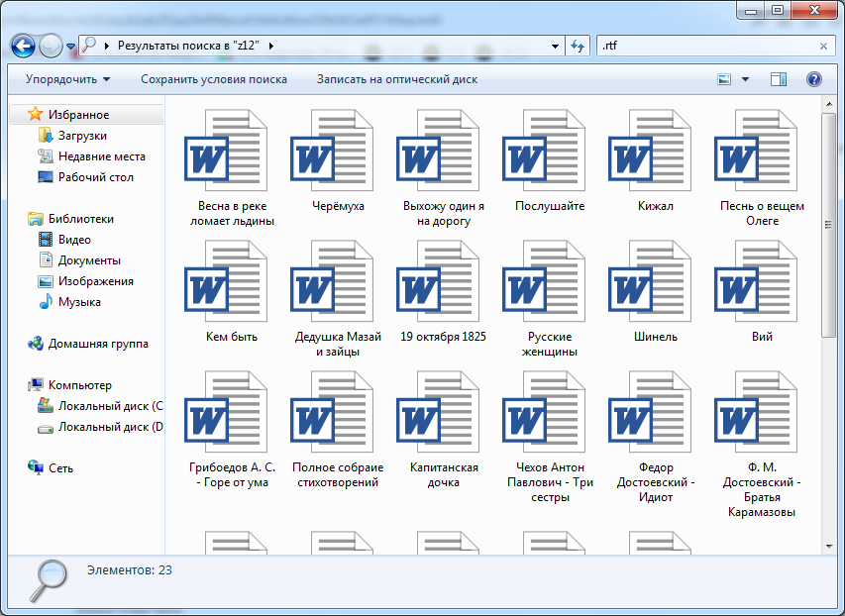The height and width of the screenshot is (616, 845).
Task: Clear the .rtf search with X
Action: point(823,47)
